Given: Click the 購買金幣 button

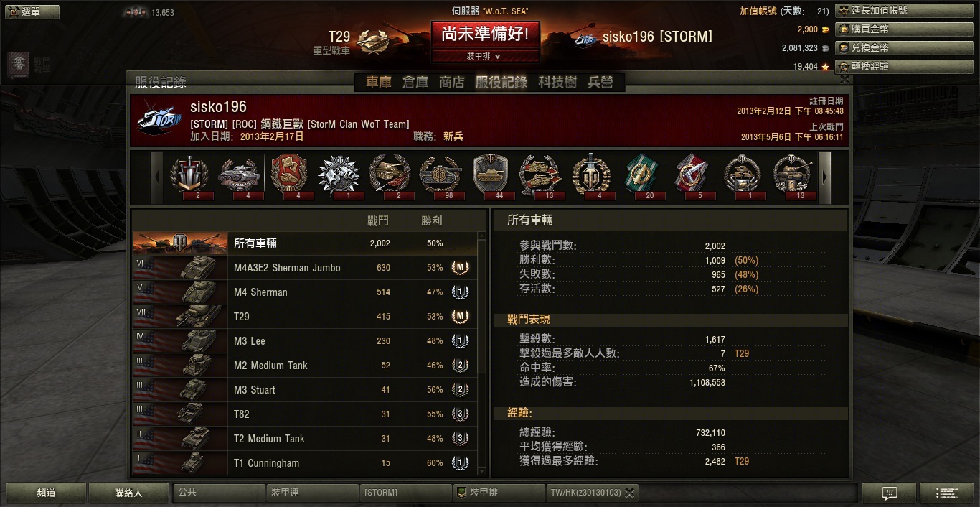Looking at the screenshot, I should pyautogui.click(x=906, y=29).
